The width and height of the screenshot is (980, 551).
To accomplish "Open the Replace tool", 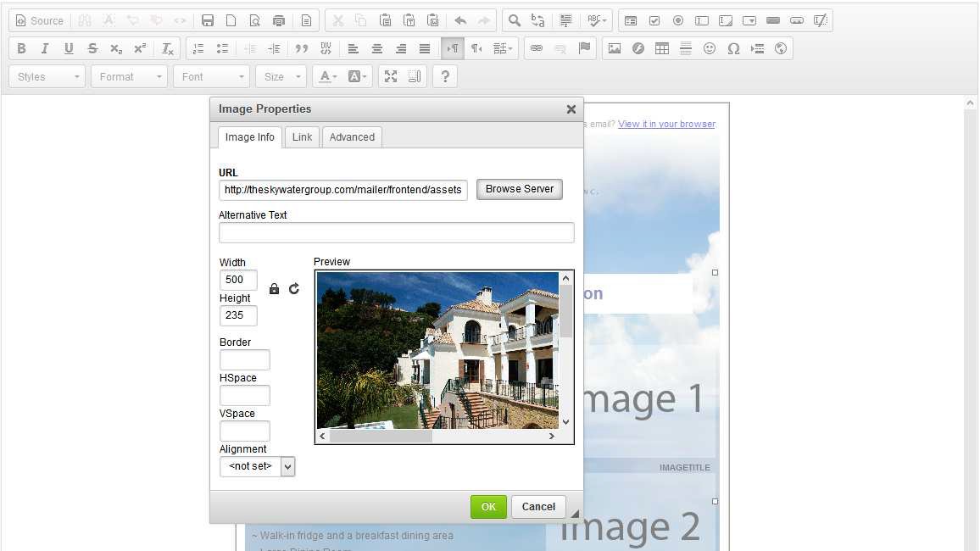I will coord(537,20).
